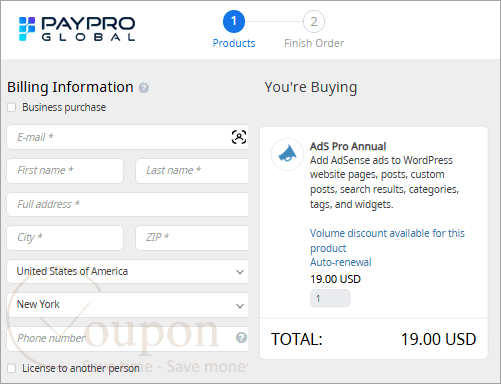Focus the City field
Image resolution: width=501 pixels, height=384 pixels.
tap(65, 238)
